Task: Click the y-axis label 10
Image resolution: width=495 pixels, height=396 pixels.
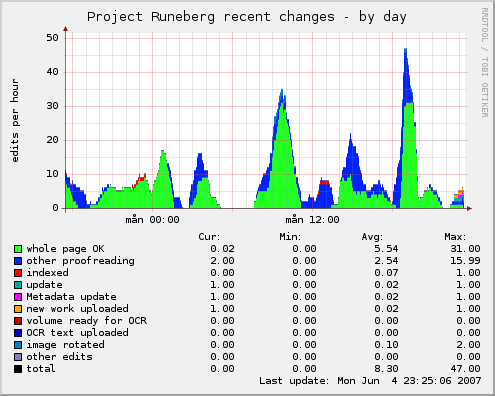Action: click(x=53, y=174)
